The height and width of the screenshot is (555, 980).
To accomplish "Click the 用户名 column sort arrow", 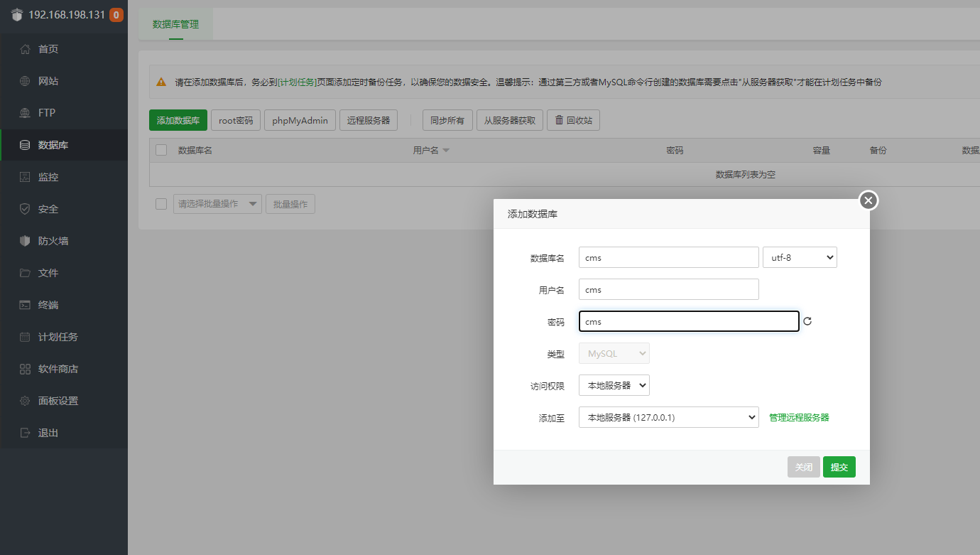I will [446, 151].
